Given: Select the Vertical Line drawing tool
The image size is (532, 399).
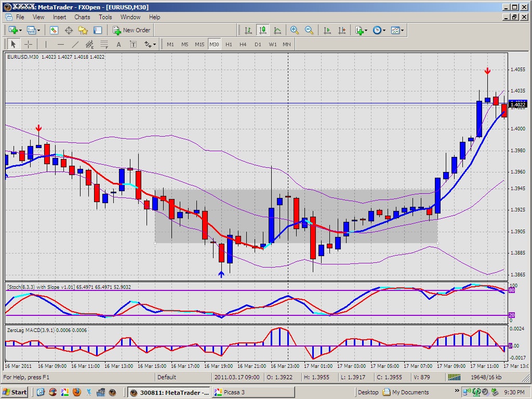Looking at the screenshot, I should point(46,44).
